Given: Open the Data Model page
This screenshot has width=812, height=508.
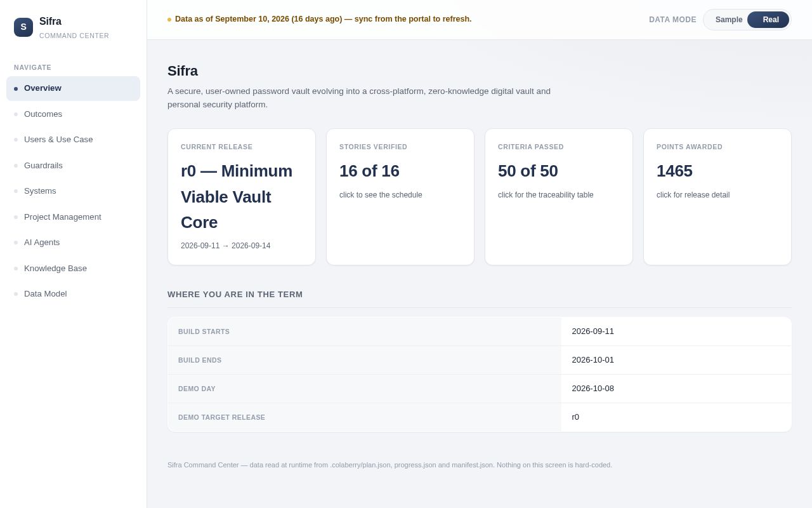Looking at the screenshot, I should tap(73, 294).
